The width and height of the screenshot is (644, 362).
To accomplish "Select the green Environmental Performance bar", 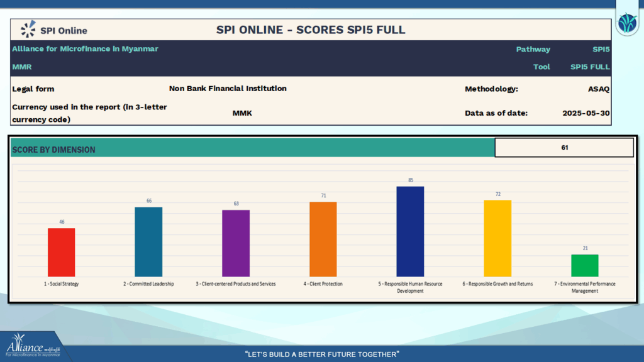I will 585,265.
